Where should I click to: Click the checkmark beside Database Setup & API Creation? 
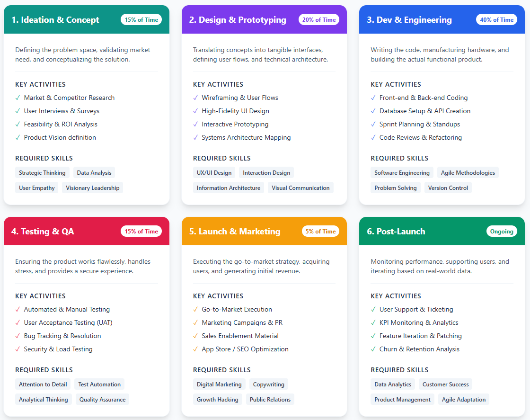[373, 111]
